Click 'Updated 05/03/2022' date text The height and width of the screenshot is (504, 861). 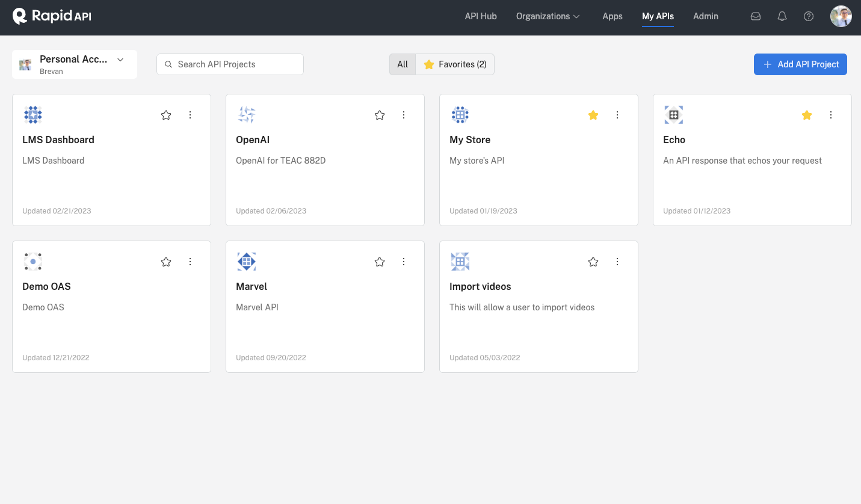click(x=485, y=358)
